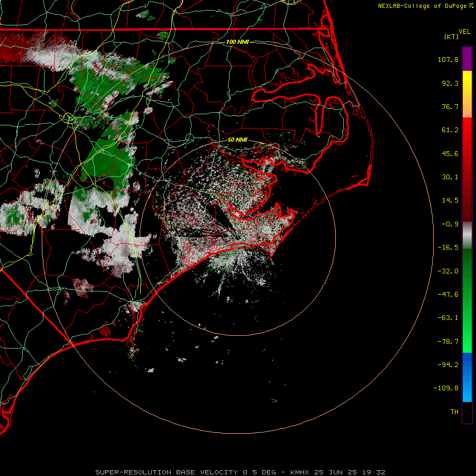476x476 pixels.
Task: Click the VEL legend title
Action: (464, 32)
